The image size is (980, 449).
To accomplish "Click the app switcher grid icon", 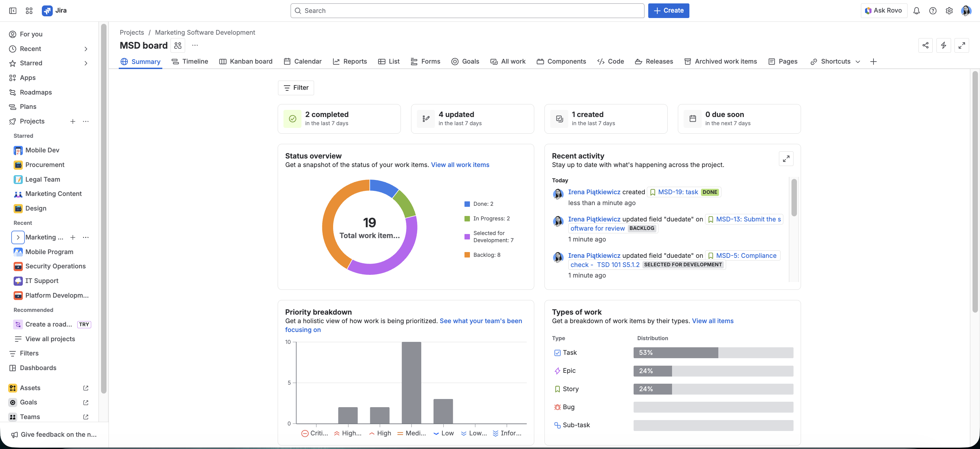I will tap(29, 11).
